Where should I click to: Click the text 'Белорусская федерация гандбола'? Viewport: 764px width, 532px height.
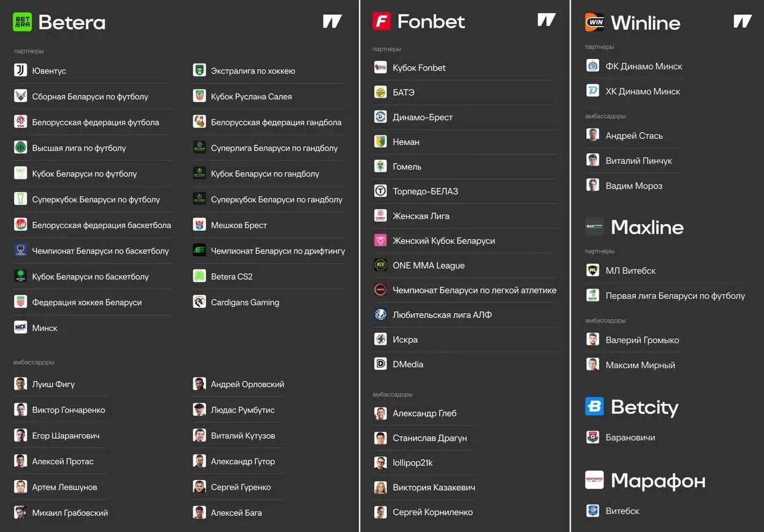276,122
